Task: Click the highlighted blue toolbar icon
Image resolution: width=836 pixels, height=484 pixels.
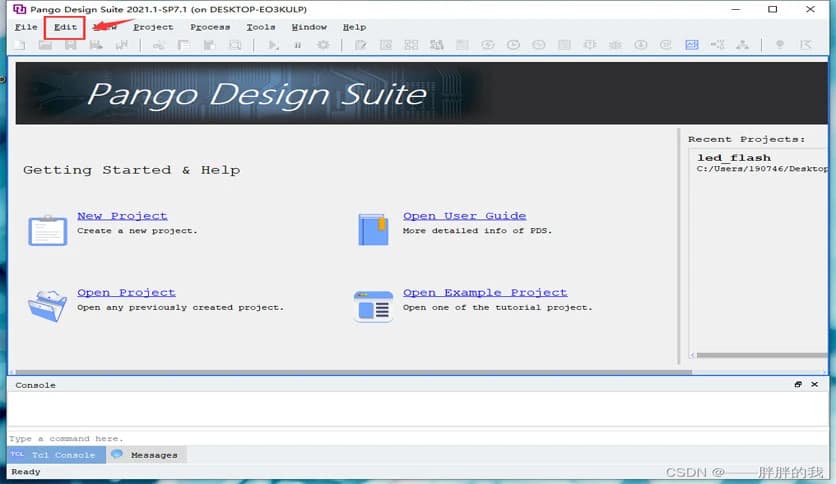Action: pyautogui.click(x=692, y=45)
